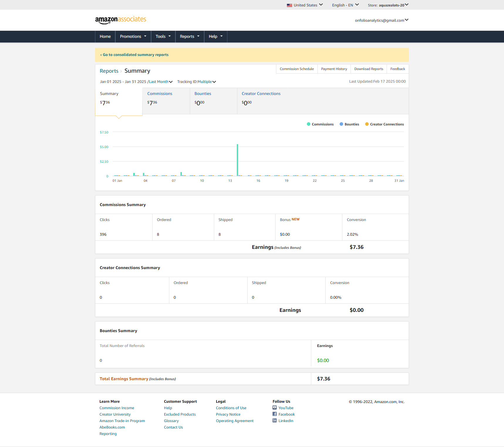Go to consolidated summary reports link
The height and width of the screenshot is (447, 504).
click(134, 55)
